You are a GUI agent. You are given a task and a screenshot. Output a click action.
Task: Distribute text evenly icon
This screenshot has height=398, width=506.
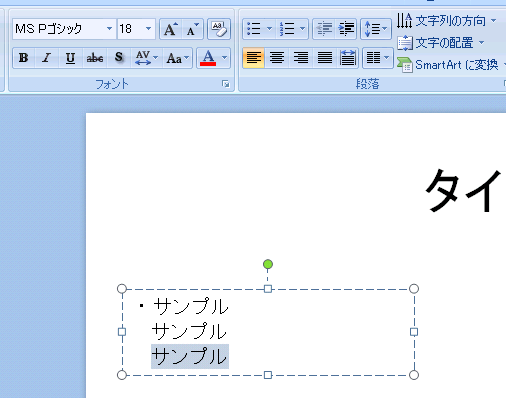tap(347, 58)
